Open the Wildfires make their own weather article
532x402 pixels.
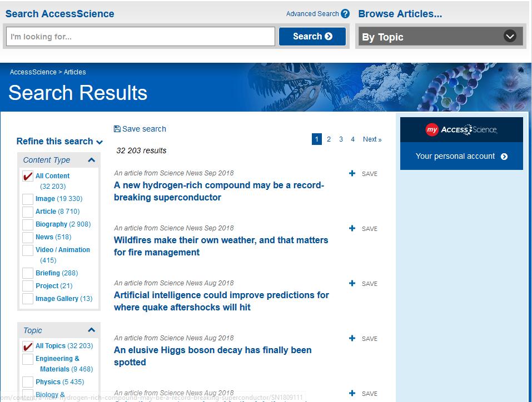[x=221, y=246]
